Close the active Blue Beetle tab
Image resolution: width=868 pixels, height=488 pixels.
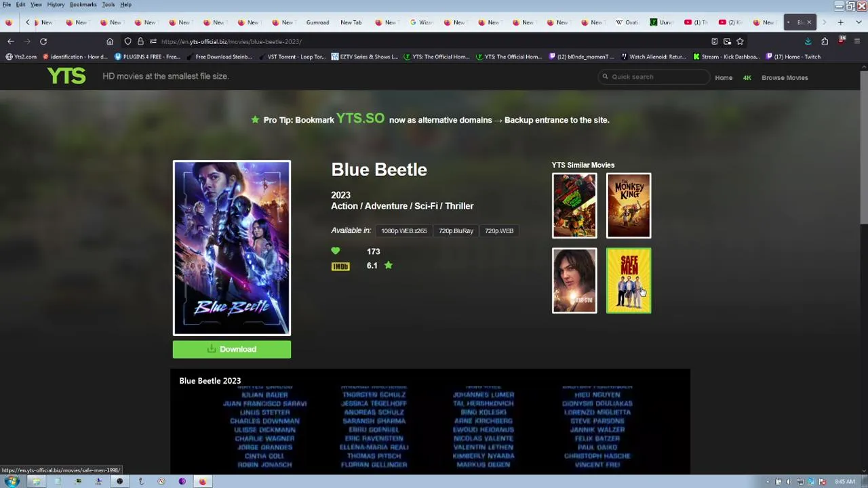809,22
